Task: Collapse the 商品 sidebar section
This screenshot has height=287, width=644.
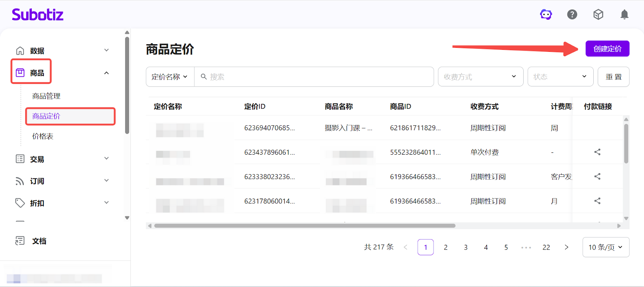Action: click(x=106, y=73)
